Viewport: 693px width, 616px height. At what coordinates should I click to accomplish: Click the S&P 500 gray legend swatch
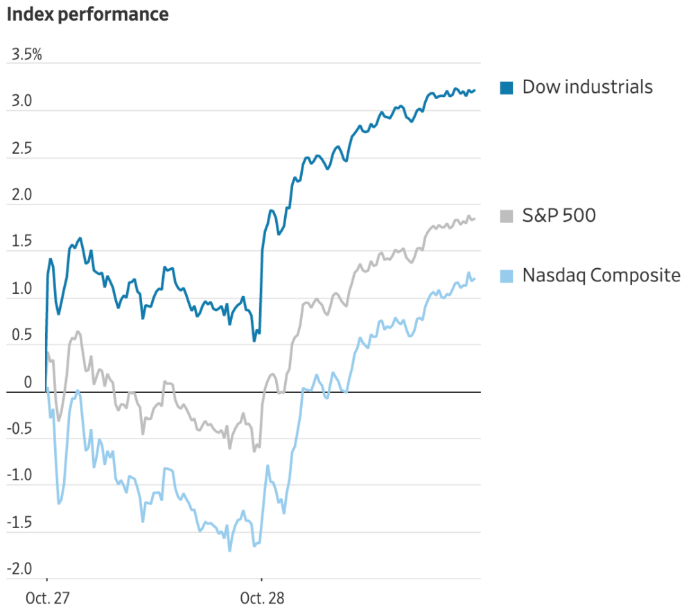(507, 216)
